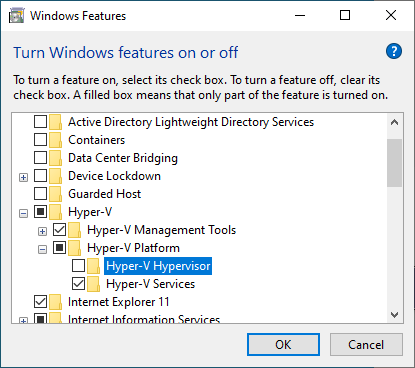This screenshot has width=415, height=368.
Task: Click the Containers folder icon
Action: tap(56, 140)
